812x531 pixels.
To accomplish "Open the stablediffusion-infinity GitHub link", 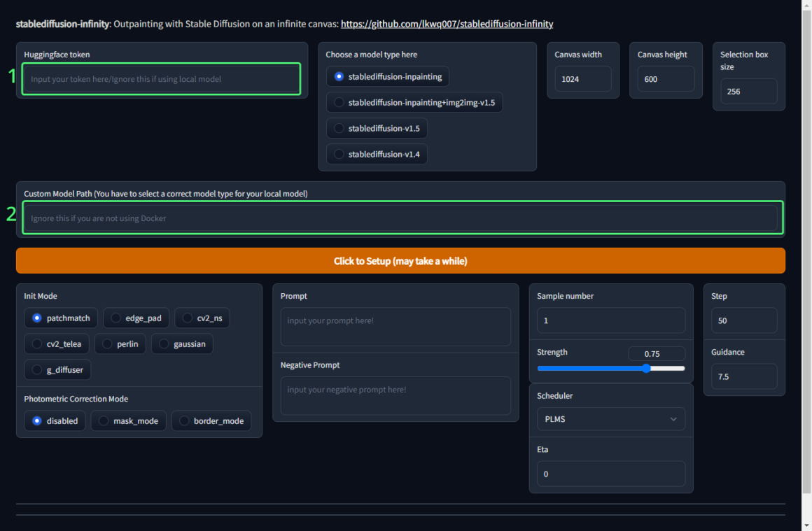I will (x=447, y=24).
